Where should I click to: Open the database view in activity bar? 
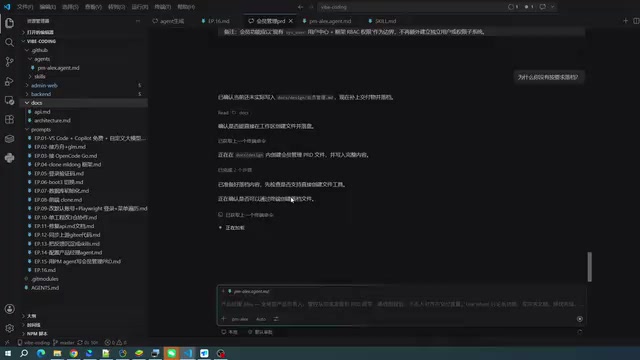(9, 139)
